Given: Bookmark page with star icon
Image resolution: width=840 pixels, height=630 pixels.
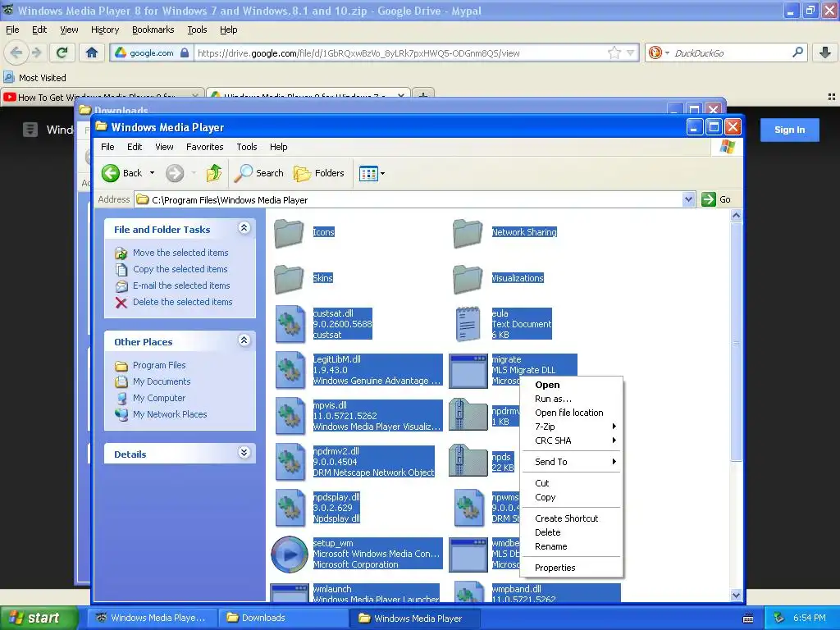Looking at the screenshot, I should [x=614, y=52].
